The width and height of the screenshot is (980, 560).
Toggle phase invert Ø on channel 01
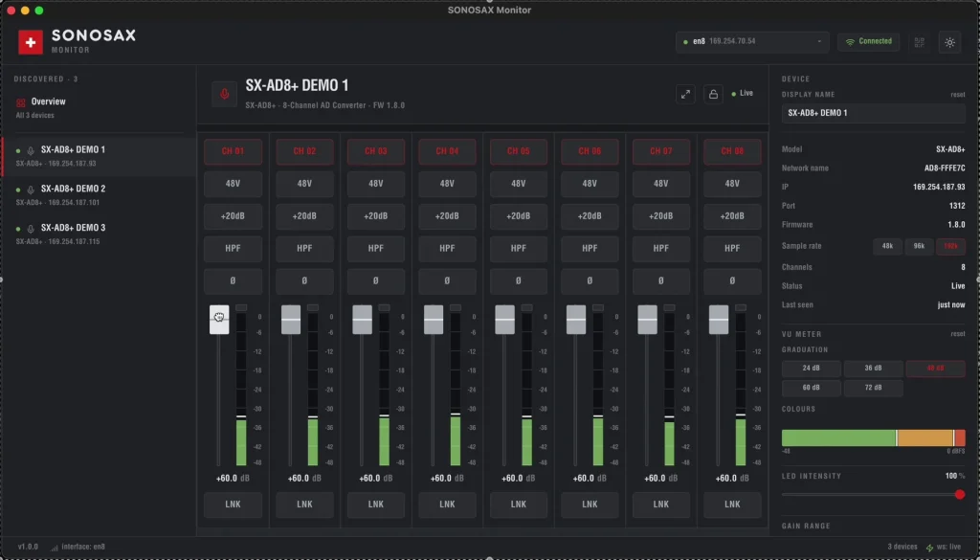[234, 281]
